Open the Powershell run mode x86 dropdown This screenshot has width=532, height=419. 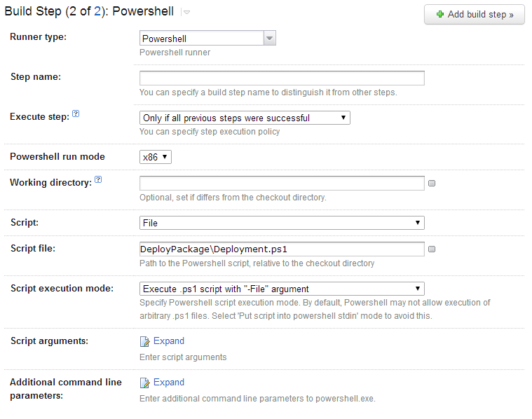156,157
